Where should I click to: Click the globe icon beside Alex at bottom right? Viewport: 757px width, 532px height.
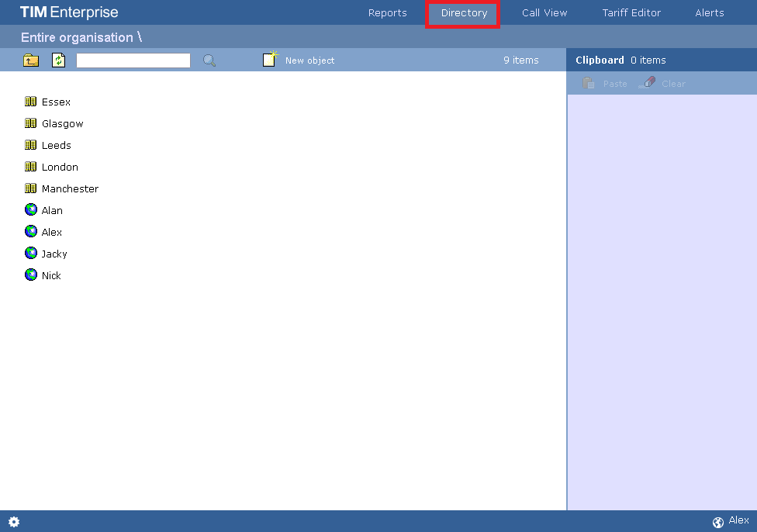tap(718, 521)
